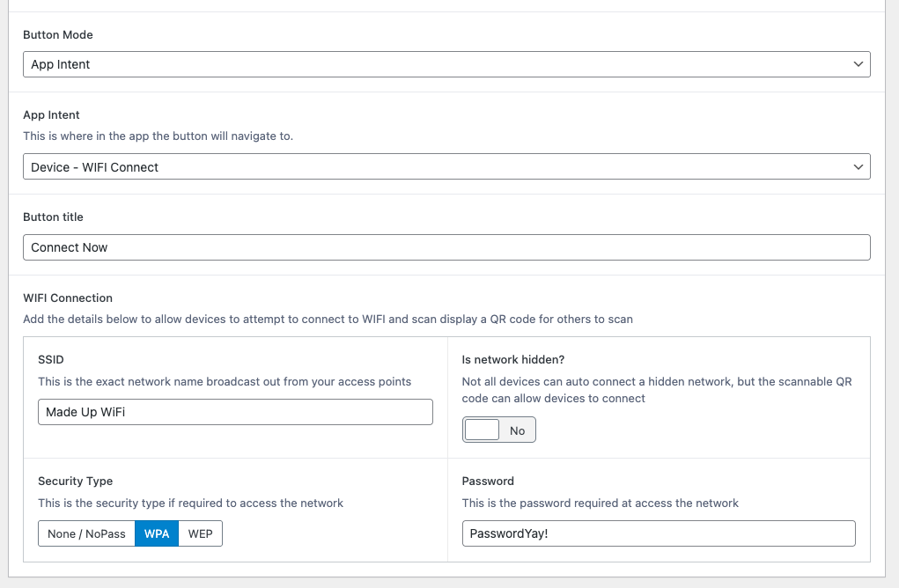Click the Password field containing "PasswordYay!"
The height and width of the screenshot is (588, 899).
coord(658,533)
